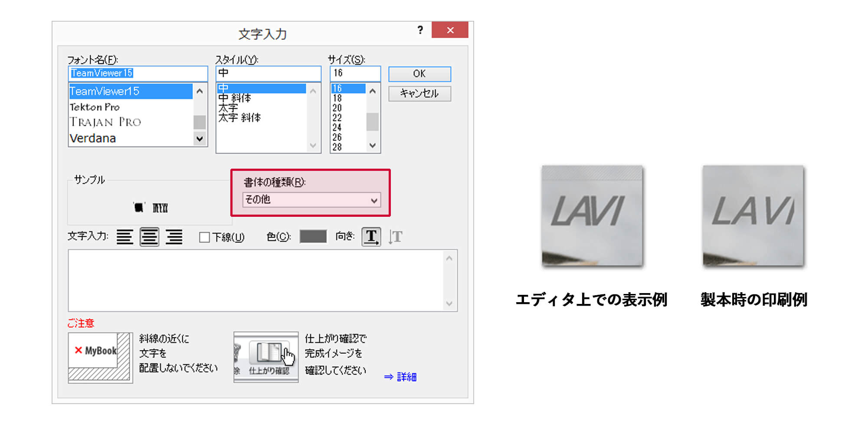Select size 16 in list
This screenshot has height=434, width=868.
(348, 88)
